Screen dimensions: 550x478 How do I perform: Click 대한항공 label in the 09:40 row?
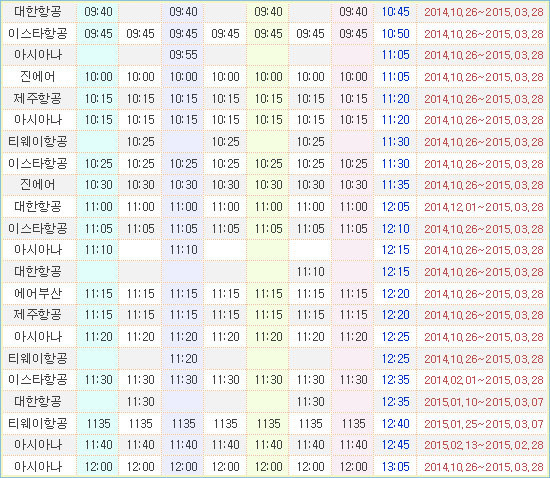38,12
